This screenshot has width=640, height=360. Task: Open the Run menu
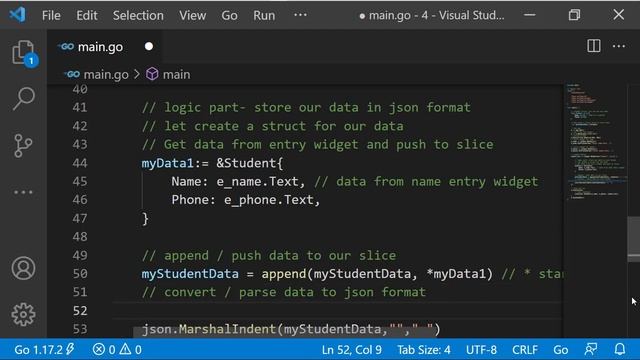(x=264, y=16)
